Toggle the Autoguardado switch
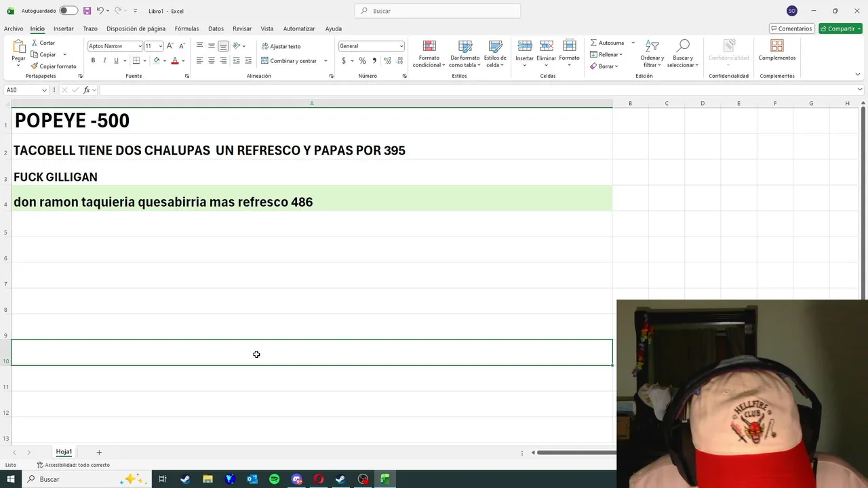Viewport: 868px width, 488px height. click(x=68, y=11)
